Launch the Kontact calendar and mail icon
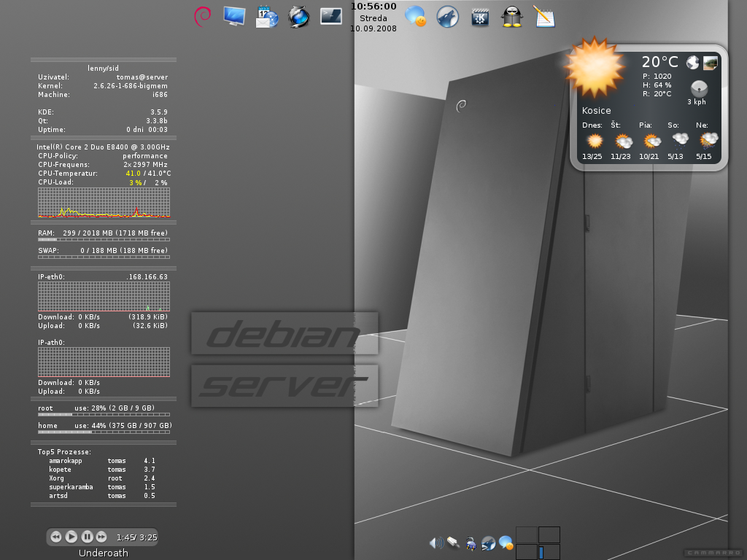 point(267,17)
